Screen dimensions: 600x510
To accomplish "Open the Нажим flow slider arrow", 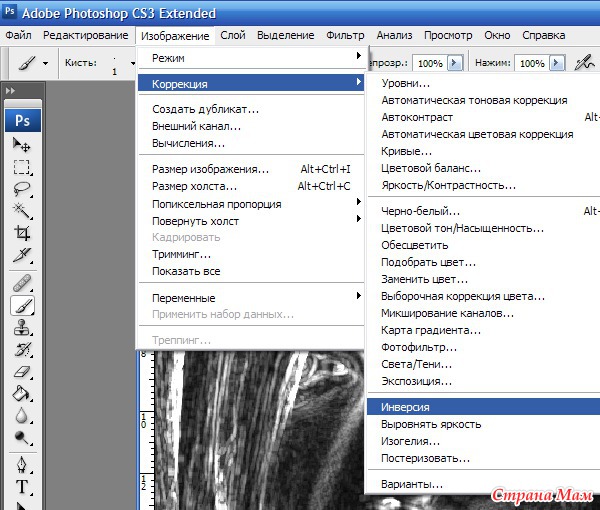I will click(x=556, y=62).
